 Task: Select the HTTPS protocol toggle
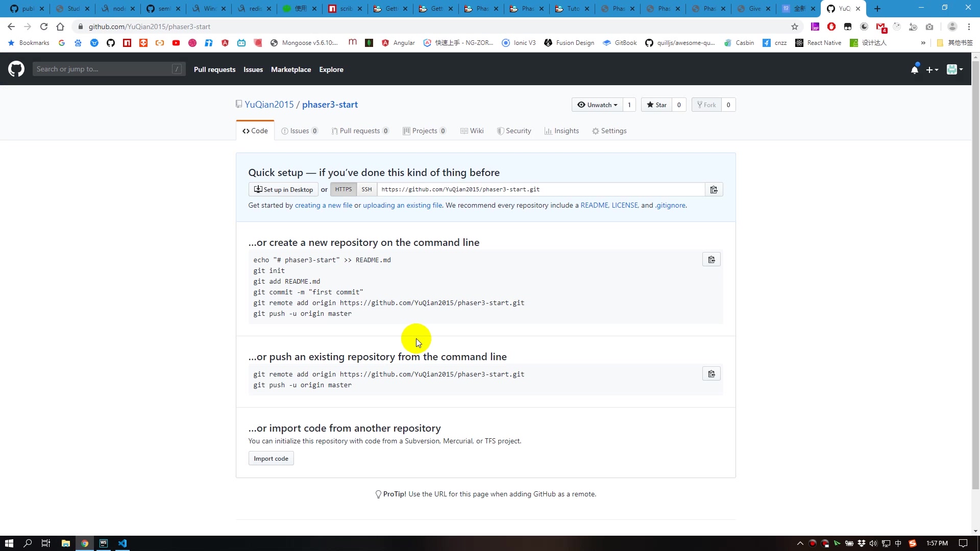(343, 189)
